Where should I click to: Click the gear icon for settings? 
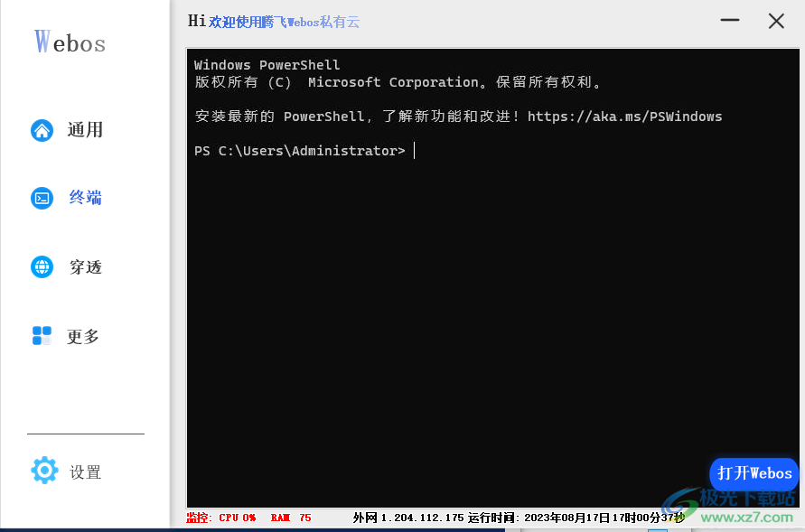[x=44, y=470]
